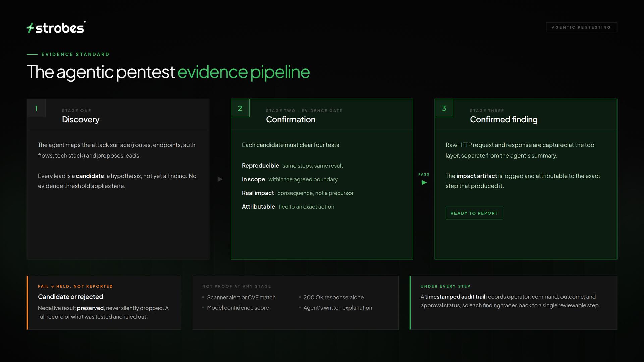Click the Attributable test row

click(x=288, y=207)
